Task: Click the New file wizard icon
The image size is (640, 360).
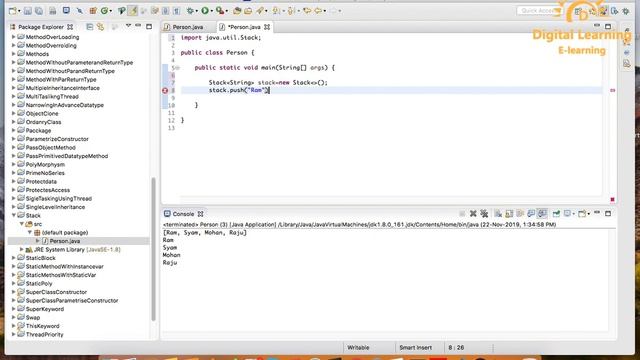Action: tap(12, 11)
